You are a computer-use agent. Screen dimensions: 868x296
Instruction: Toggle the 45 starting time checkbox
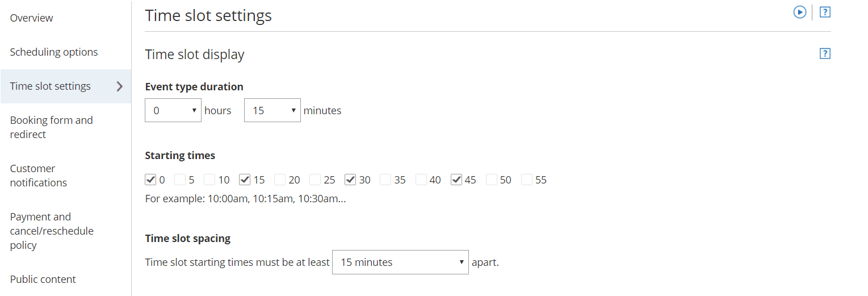point(456,180)
